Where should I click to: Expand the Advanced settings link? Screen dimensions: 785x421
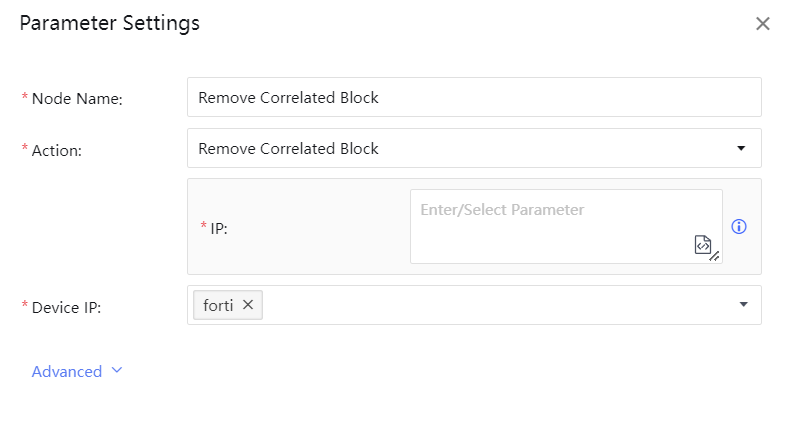click(67, 372)
